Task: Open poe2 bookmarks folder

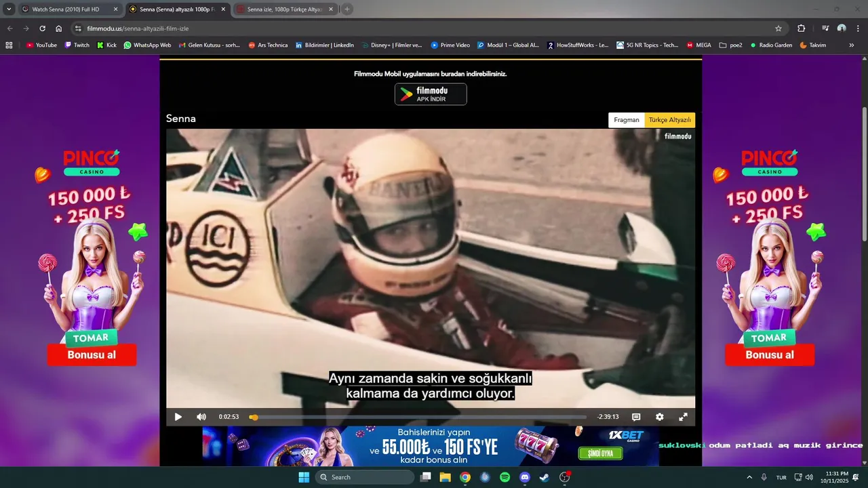Action: pos(730,45)
